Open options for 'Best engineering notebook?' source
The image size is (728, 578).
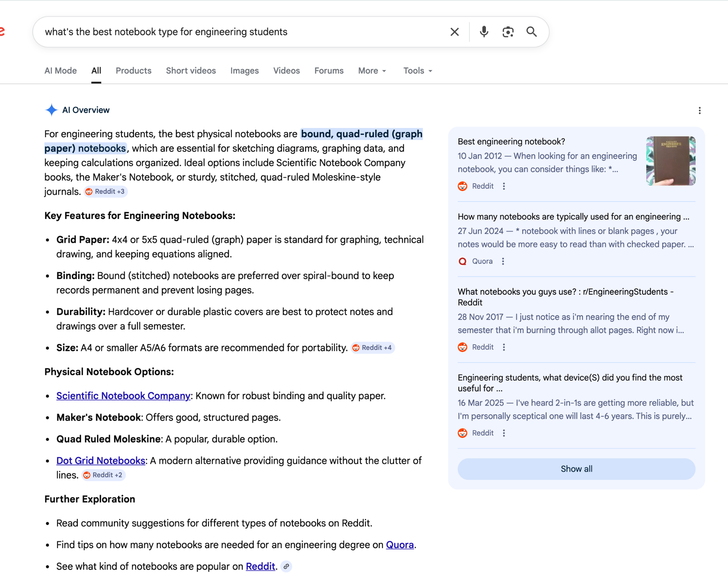point(504,186)
